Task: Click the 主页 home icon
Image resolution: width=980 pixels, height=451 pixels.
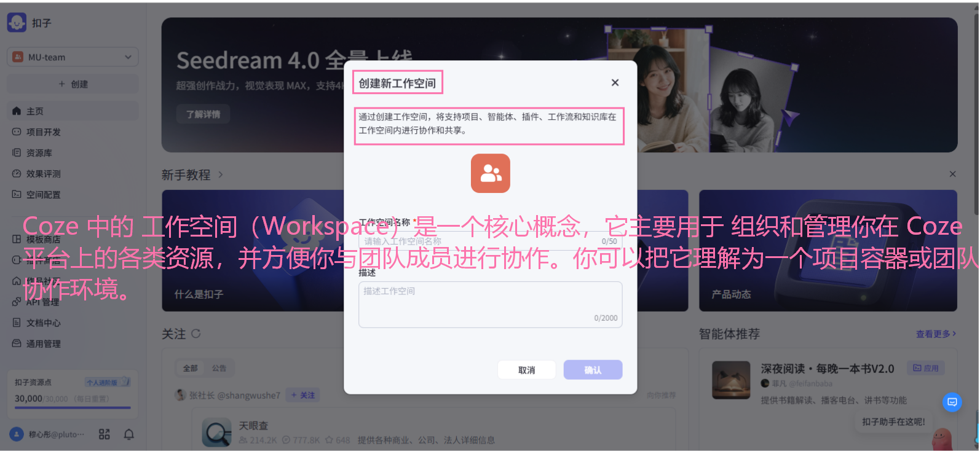Action: [17, 111]
